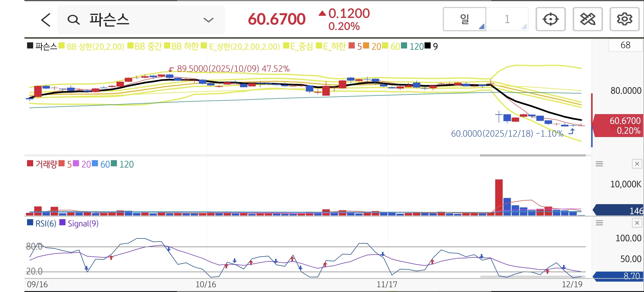Click the 거래량 volume legend label

tap(46, 164)
